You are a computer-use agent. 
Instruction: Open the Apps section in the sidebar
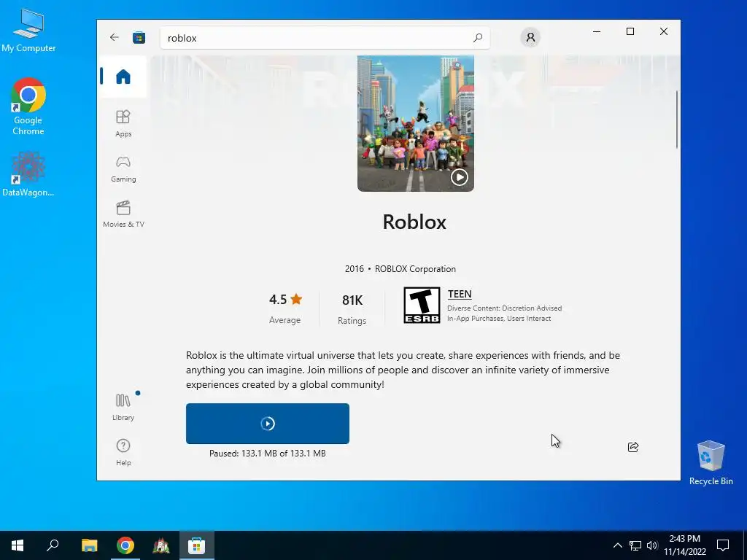tap(123, 123)
